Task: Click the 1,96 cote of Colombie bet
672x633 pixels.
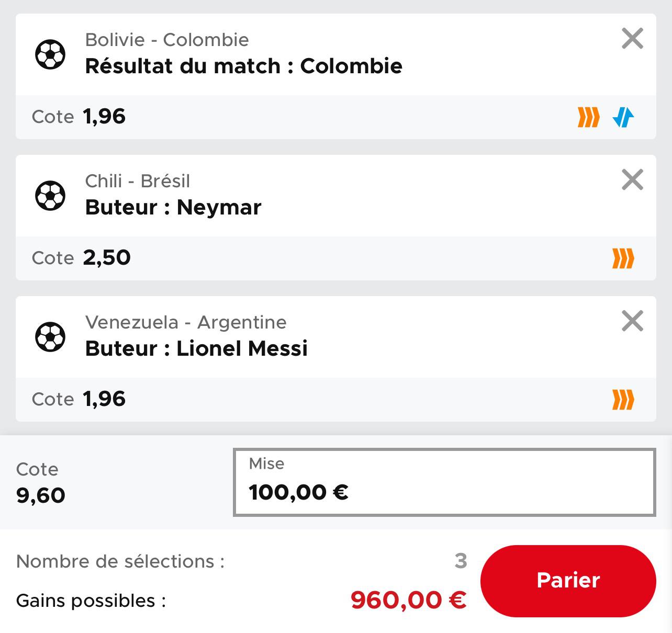Action: [104, 117]
